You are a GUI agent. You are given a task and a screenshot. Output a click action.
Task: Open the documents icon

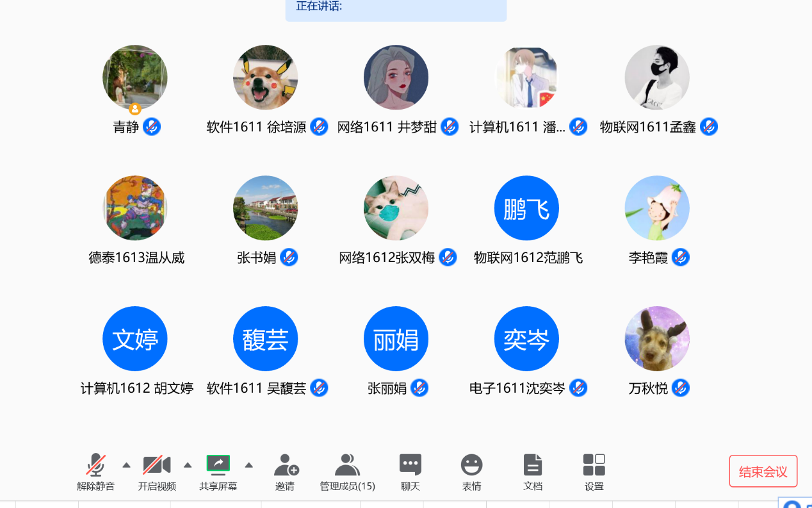point(533,465)
